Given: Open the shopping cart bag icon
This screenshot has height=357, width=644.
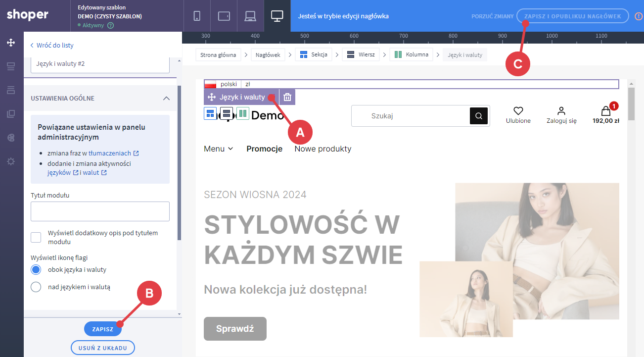Looking at the screenshot, I should click(605, 110).
